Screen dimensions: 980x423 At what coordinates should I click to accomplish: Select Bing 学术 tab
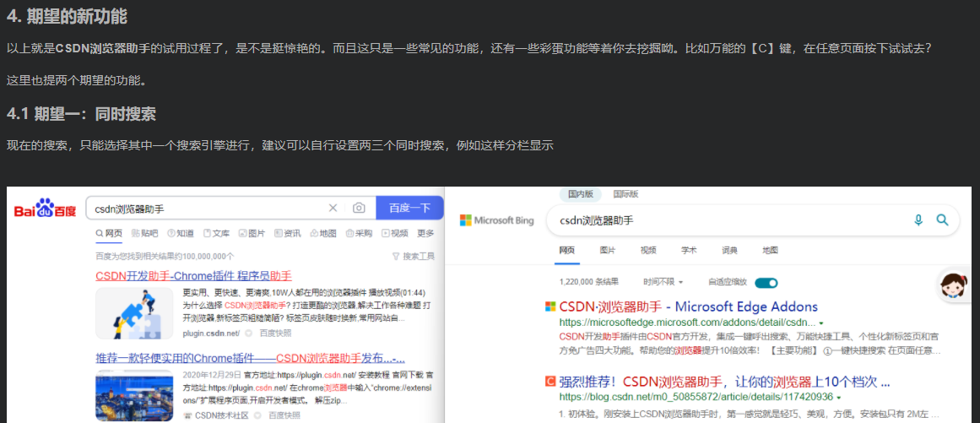coord(689,250)
